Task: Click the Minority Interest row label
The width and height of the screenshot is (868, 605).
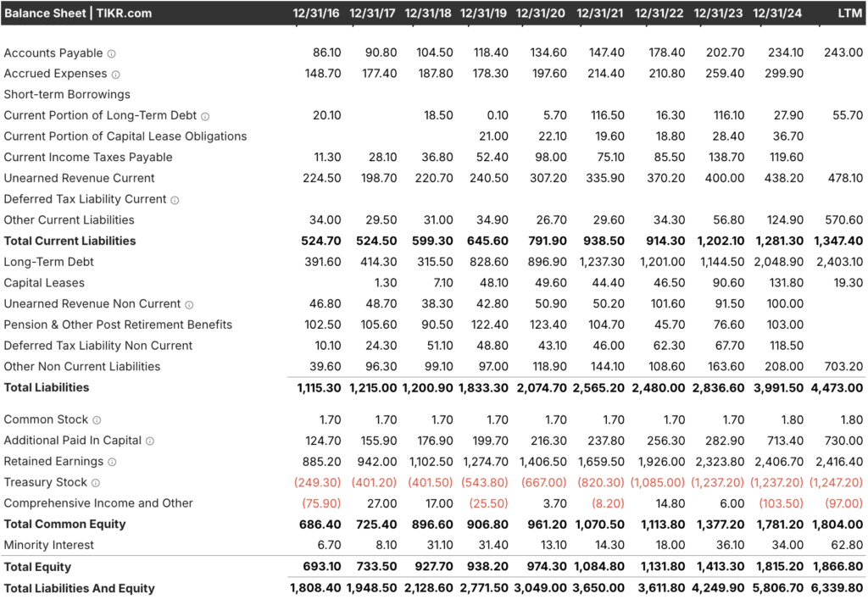Action: 49,545
